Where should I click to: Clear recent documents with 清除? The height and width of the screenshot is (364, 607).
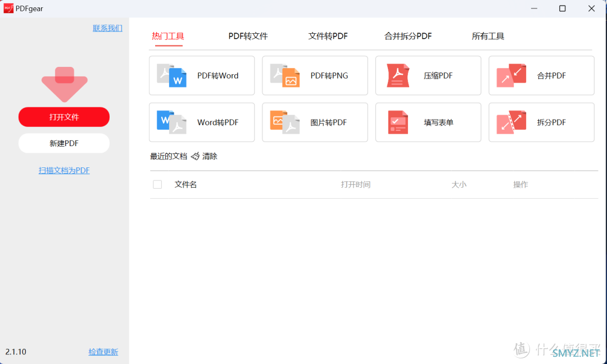coord(210,156)
